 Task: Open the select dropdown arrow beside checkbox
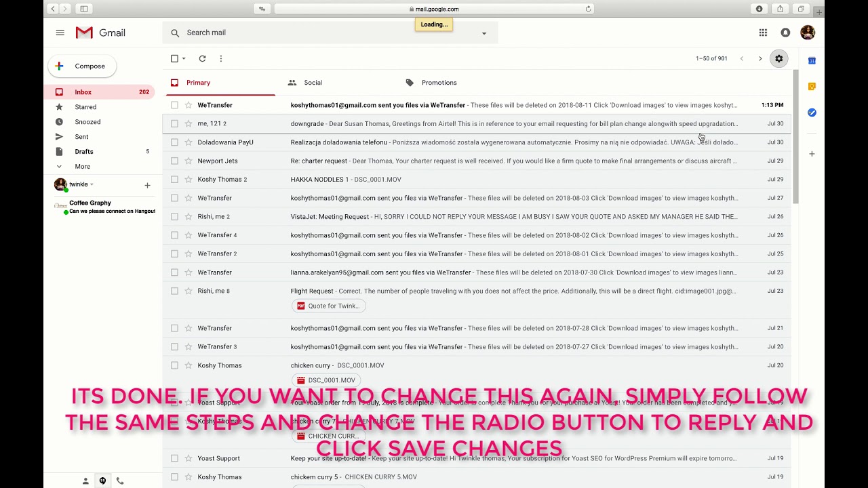click(x=184, y=59)
